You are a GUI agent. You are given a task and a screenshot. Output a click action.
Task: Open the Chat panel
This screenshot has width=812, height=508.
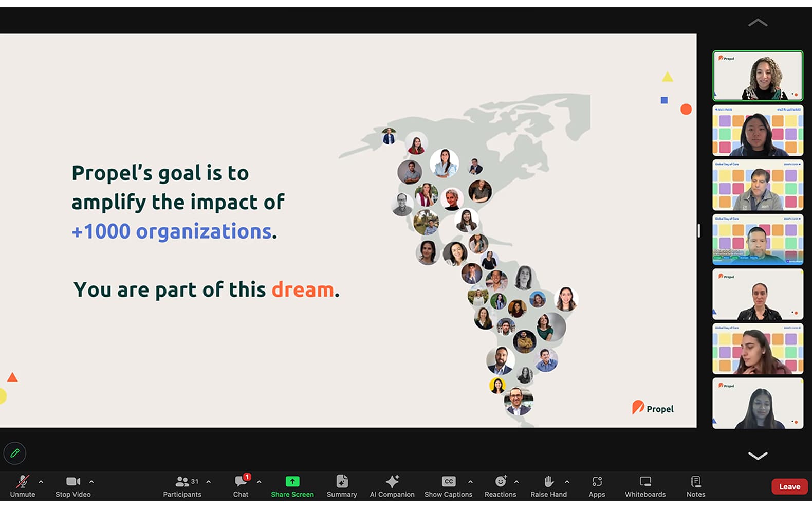(241, 486)
